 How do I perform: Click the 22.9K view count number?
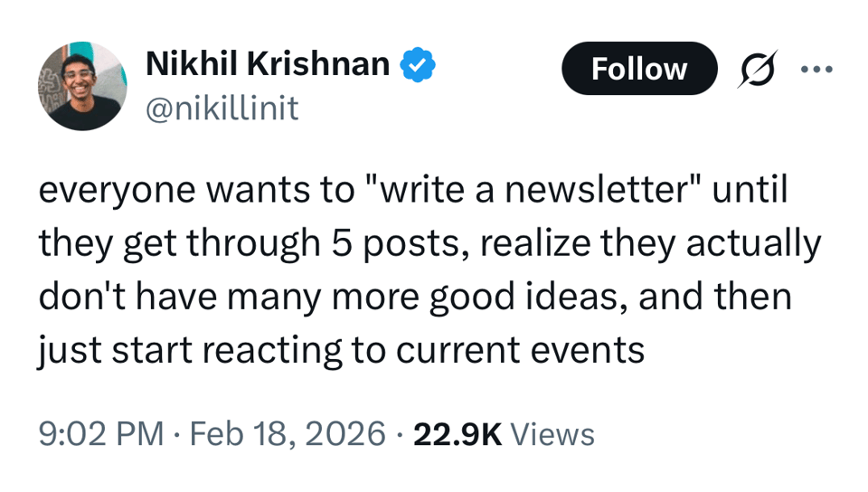[457, 434]
